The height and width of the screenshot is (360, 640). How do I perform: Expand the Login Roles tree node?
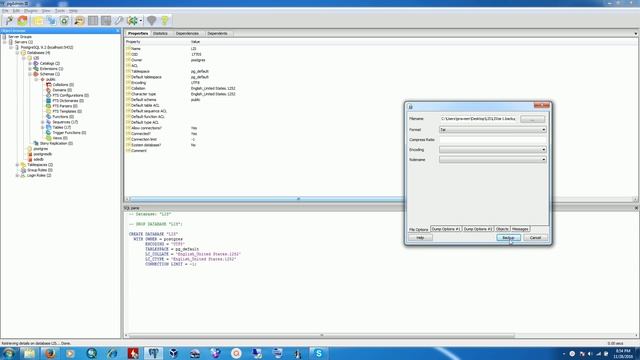point(17,175)
